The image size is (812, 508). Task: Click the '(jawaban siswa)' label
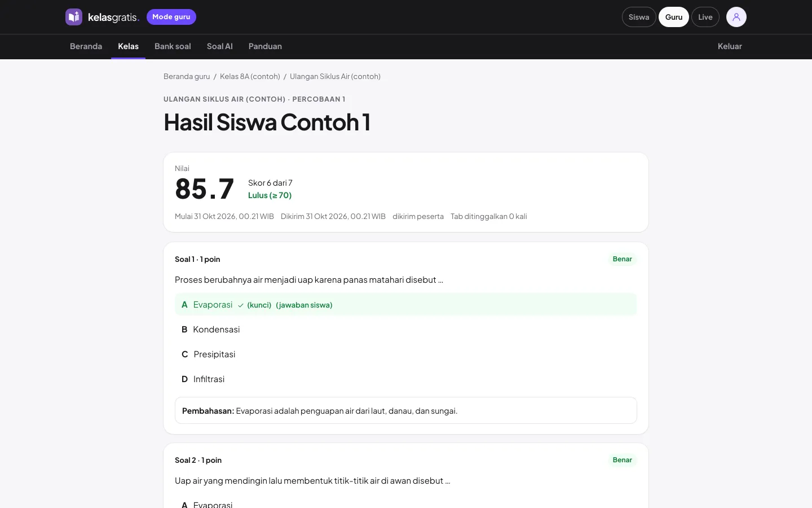[304, 305]
